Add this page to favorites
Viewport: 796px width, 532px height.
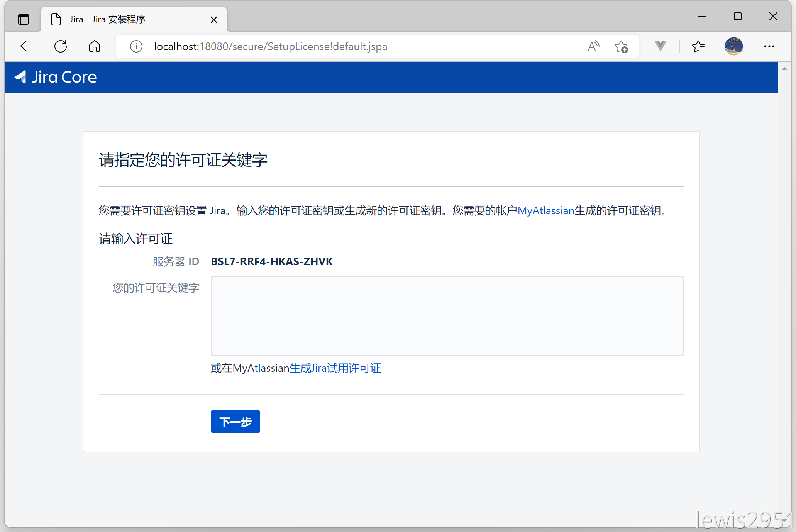(x=621, y=46)
